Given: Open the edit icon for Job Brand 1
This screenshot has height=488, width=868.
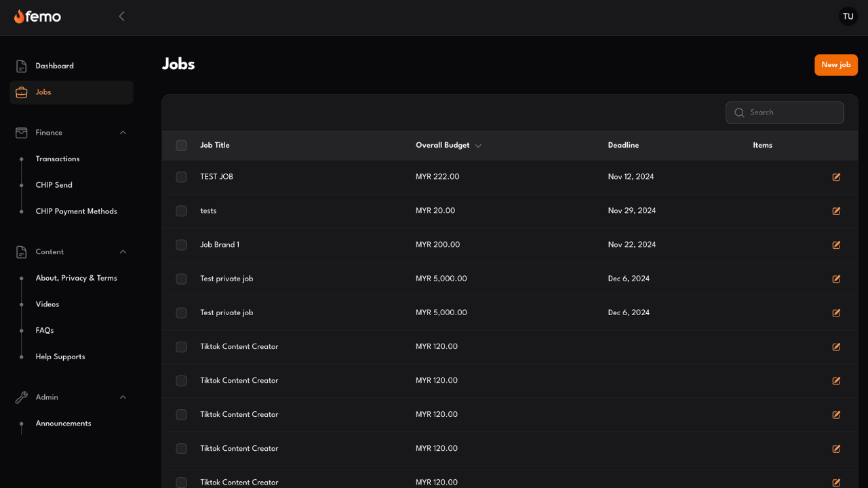Looking at the screenshot, I should pos(835,245).
